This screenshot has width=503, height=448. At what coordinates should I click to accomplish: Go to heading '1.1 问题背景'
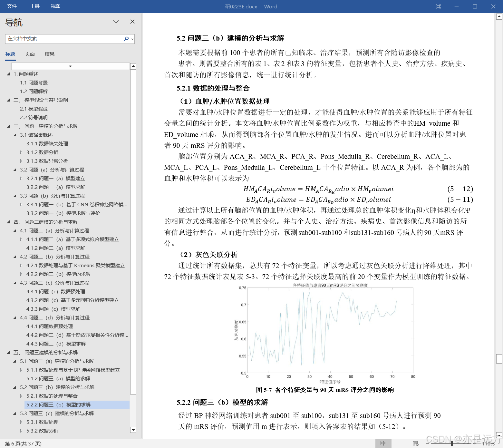(x=34, y=83)
